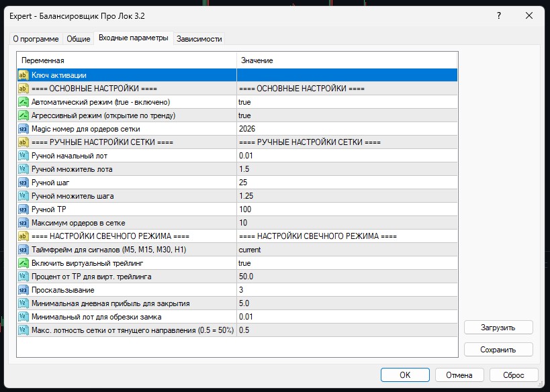Select the Таймфрейм для сигналов label

[x=109, y=250]
